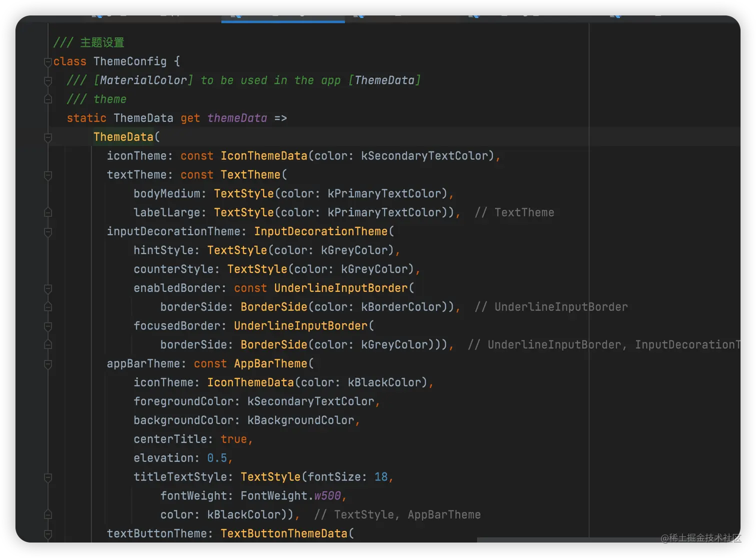756x558 pixels.
Task: Select the active editor tab with blue underline
Action: tap(283, 16)
